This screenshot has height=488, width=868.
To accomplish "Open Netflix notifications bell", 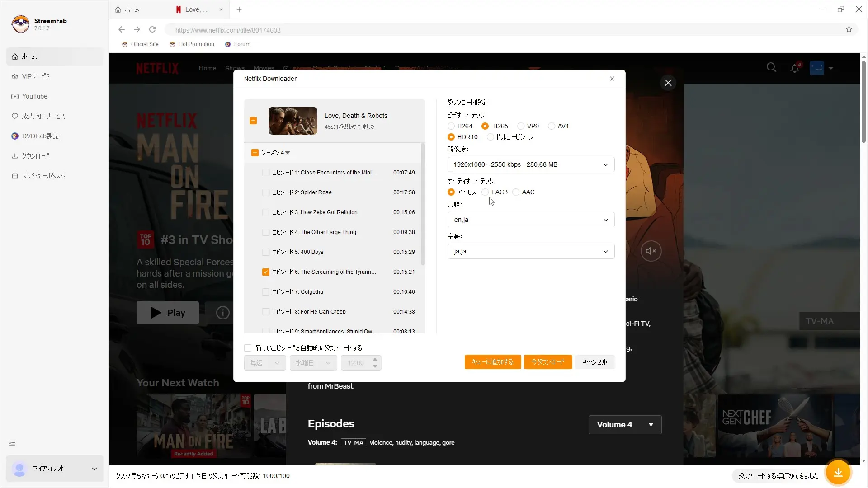I will [x=795, y=68].
